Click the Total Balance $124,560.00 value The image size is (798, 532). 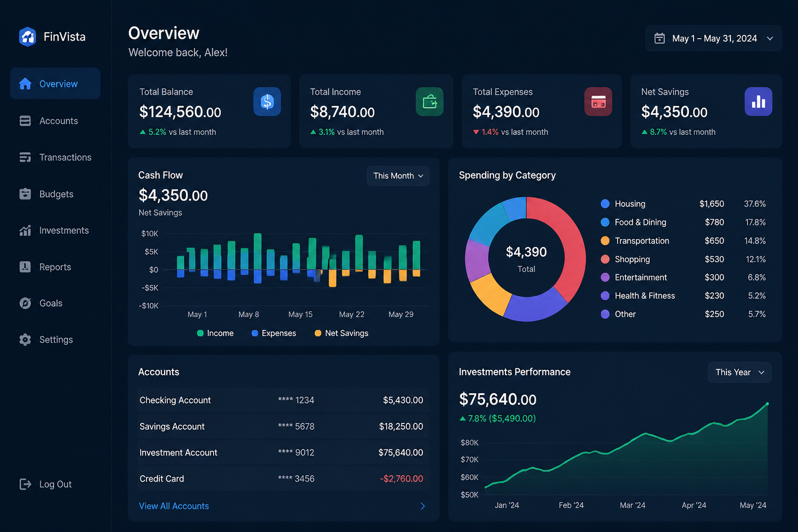[180, 112]
